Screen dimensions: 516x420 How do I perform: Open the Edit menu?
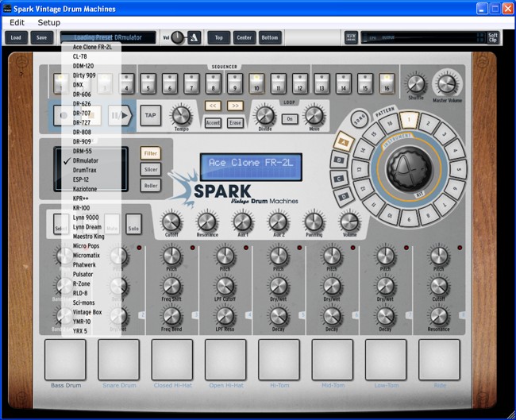pos(17,22)
